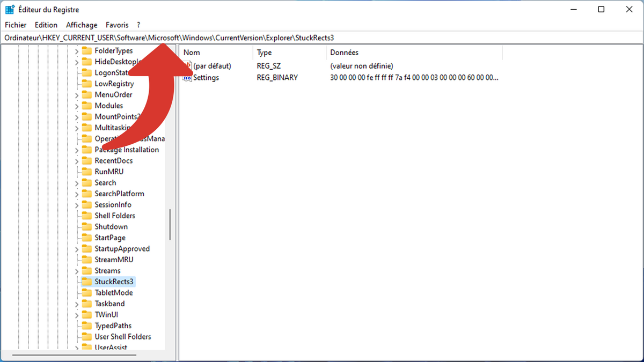Select the Package Installation key label

(x=127, y=150)
